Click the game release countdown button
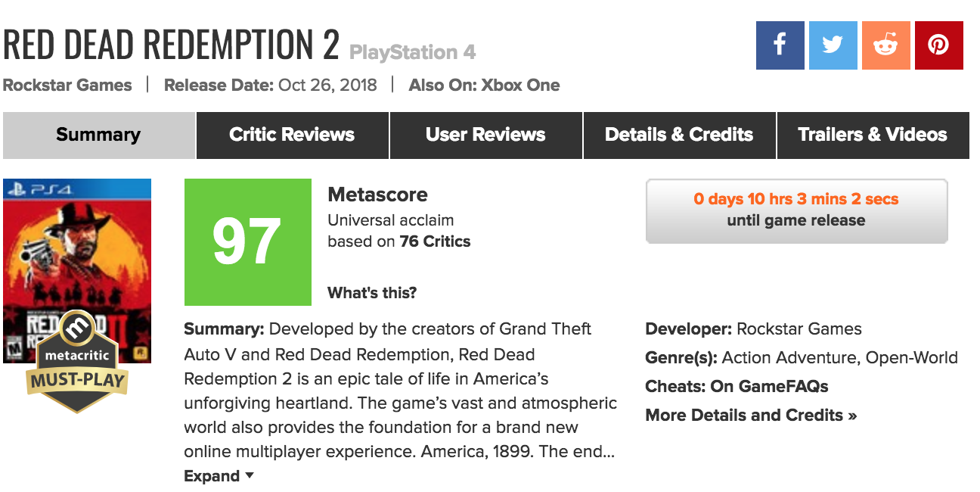Image resolution: width=980 pixels, height=492 pixels. [x=796, y=210]
